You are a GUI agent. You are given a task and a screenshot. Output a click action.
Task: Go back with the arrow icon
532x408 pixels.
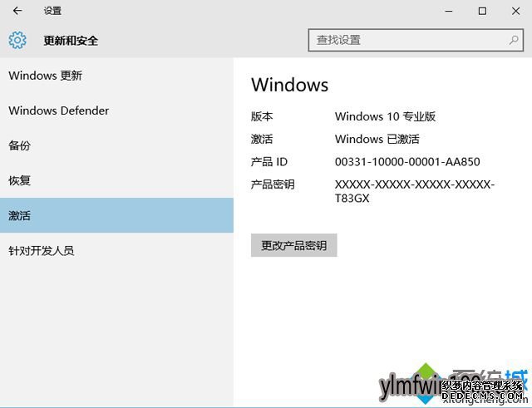[17, 11]
